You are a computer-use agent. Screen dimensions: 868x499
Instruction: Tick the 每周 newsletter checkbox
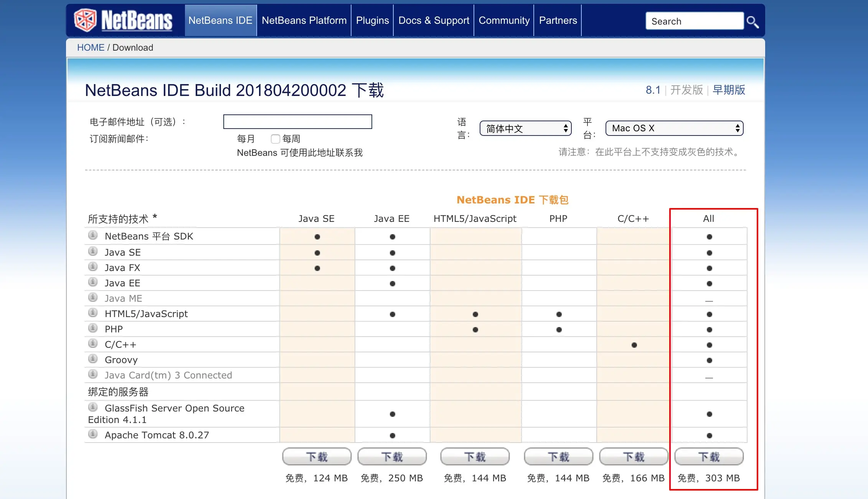click(275, 139)
